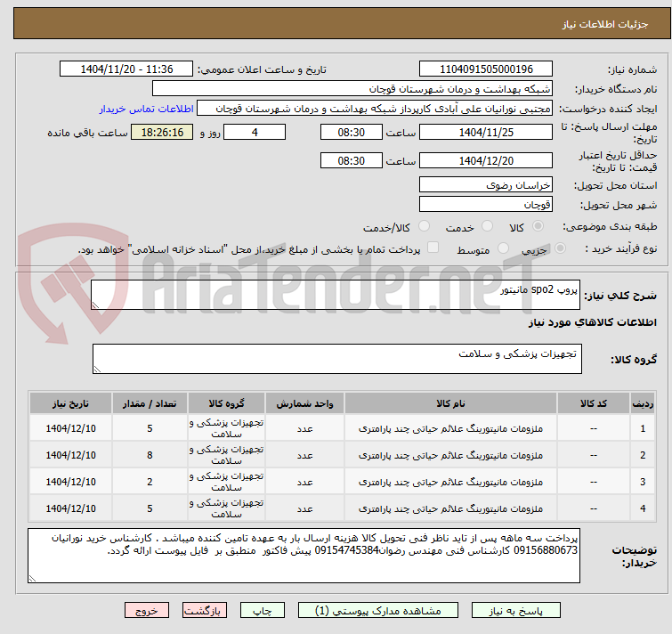Click the نام کالا column header

pos(450,403)
